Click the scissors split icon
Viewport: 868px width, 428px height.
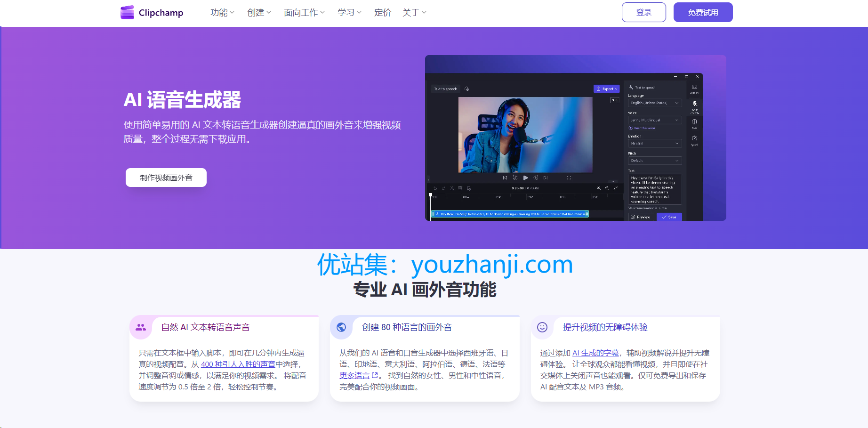click(452, 188)
